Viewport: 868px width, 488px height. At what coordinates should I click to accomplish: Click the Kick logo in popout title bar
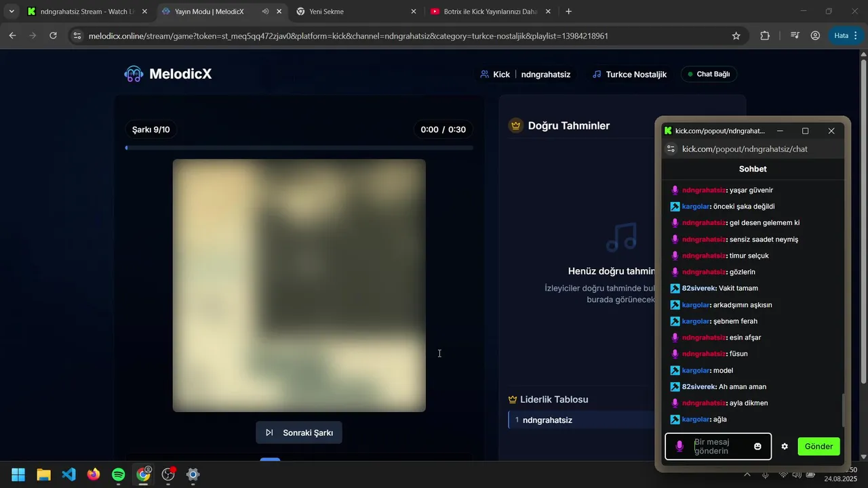pyautogui.click(x=668, y=131)
